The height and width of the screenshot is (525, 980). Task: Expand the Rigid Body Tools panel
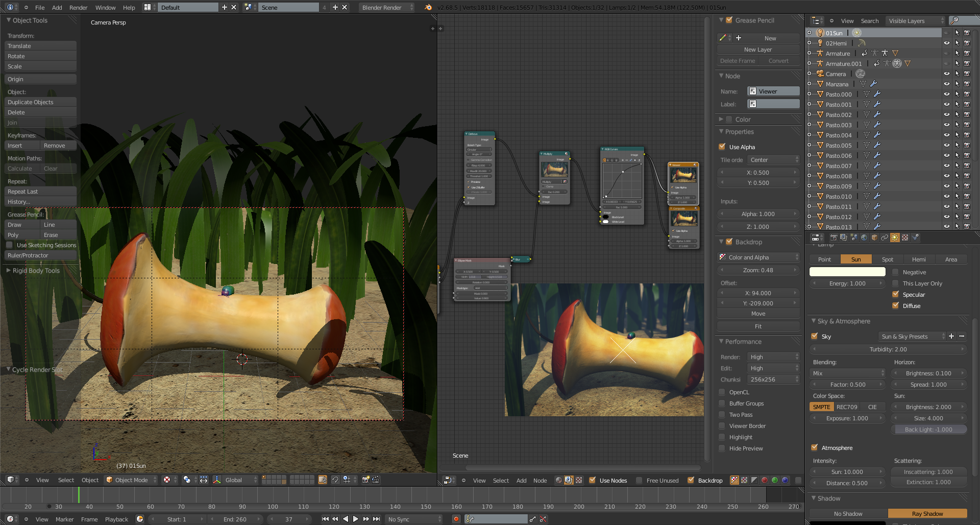click(x=36, y=271)
